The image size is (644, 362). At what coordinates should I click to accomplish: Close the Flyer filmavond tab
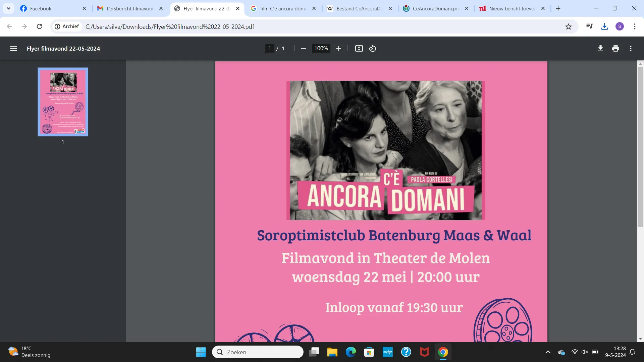coord(238,8)
